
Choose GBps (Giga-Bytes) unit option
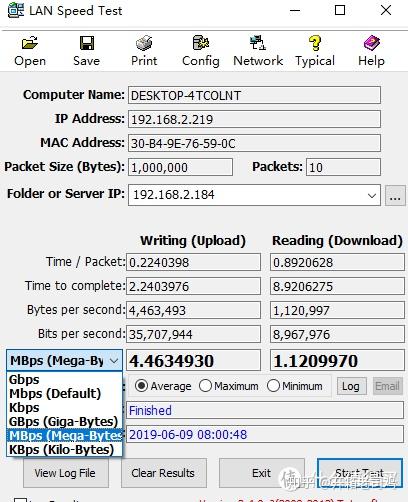64,421
